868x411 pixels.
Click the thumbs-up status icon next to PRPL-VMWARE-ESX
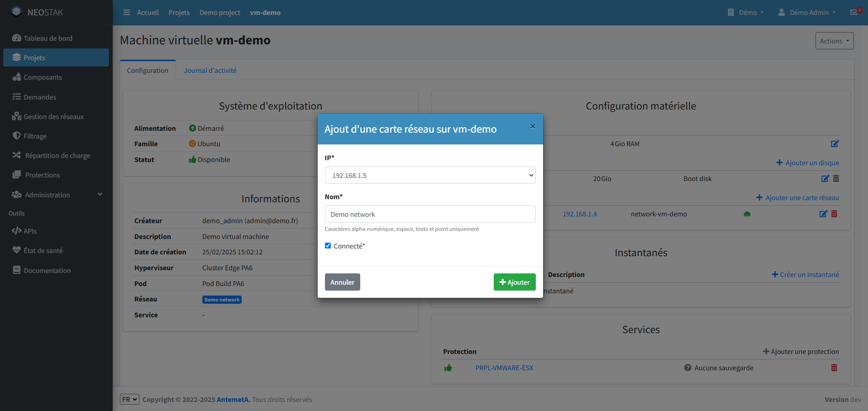448,368
